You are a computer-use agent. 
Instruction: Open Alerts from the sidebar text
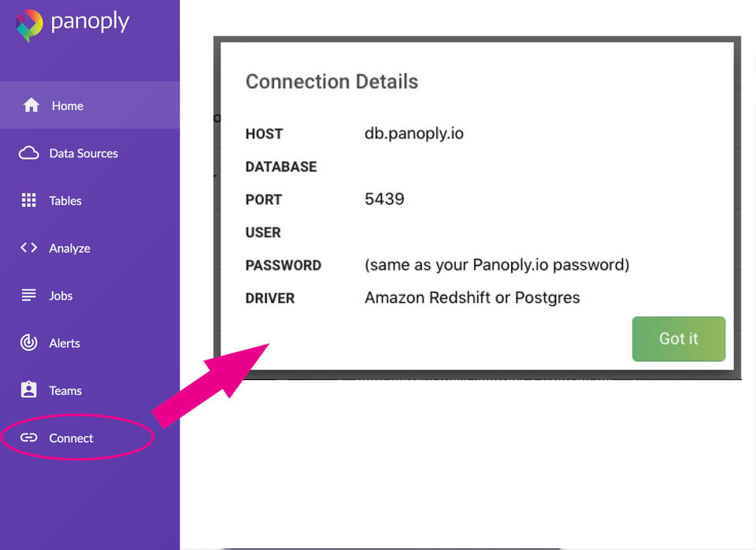pyautogui.click(x=65, y=343)
